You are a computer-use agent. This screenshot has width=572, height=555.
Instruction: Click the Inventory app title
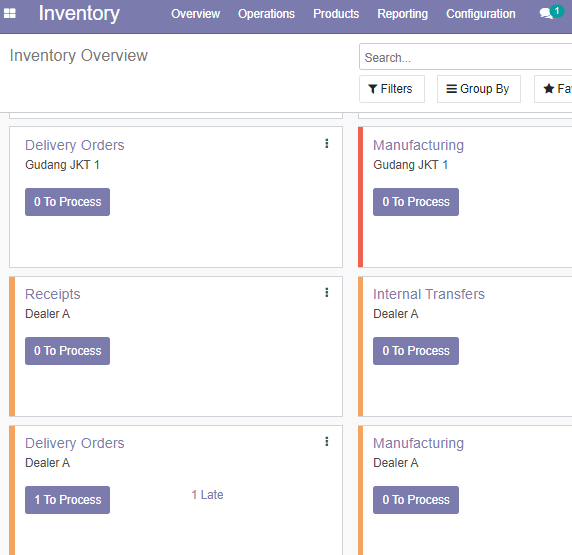click(x=79, y=14)
